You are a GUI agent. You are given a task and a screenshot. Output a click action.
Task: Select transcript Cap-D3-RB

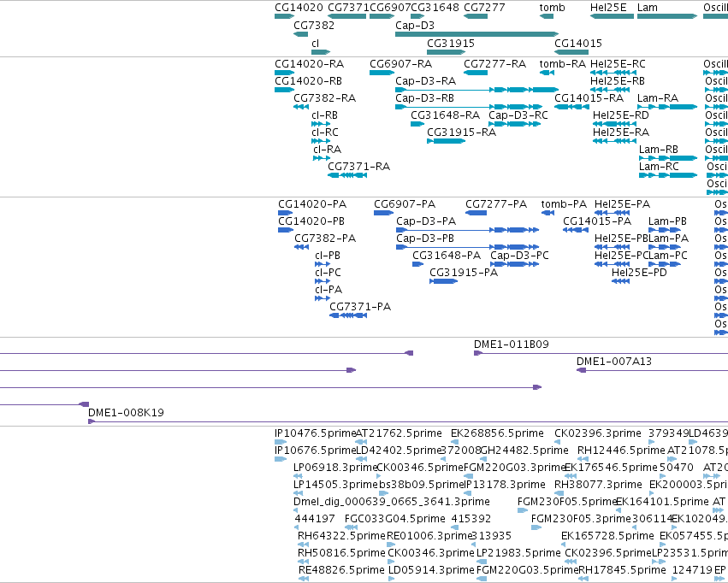pos(425,98)
